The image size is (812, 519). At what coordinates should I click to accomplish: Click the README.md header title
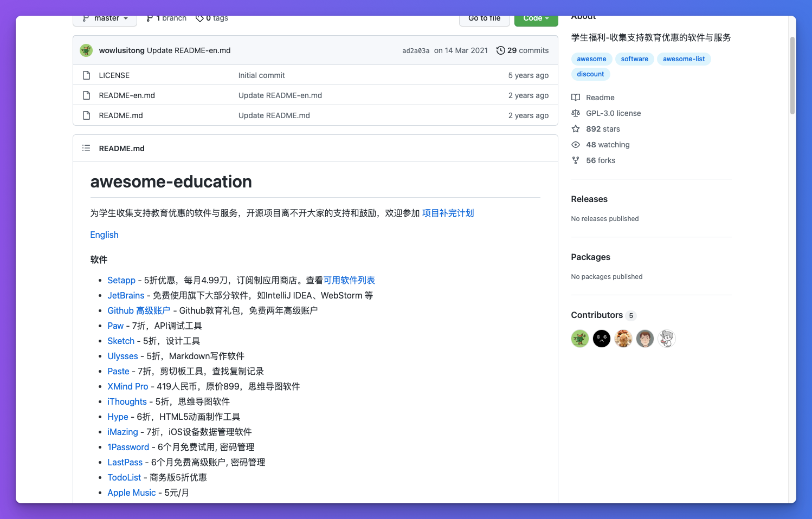pos(122,148)
